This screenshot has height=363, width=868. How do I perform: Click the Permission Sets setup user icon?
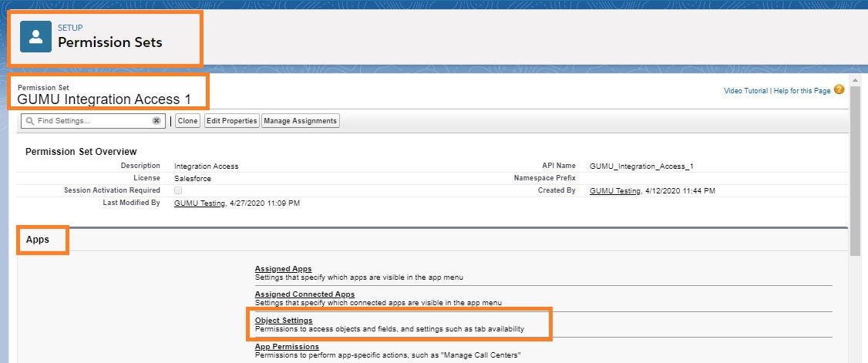click(35, 36)
